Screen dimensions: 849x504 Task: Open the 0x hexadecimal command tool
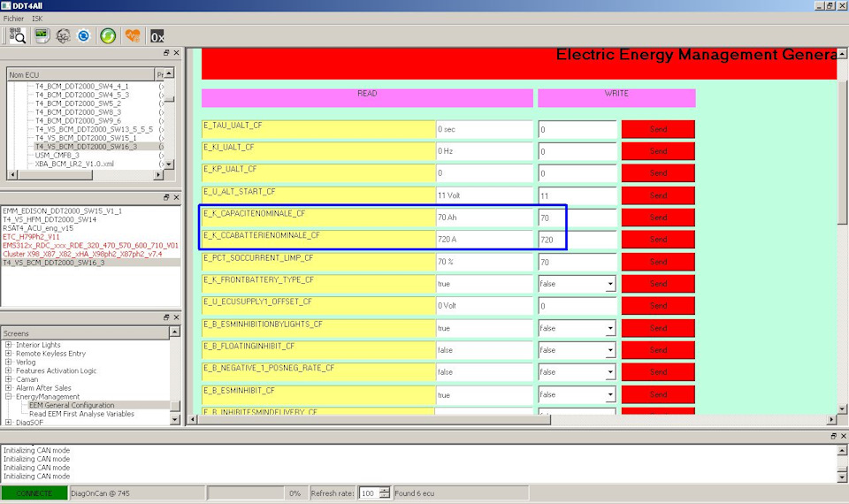[x=157, y=36]
